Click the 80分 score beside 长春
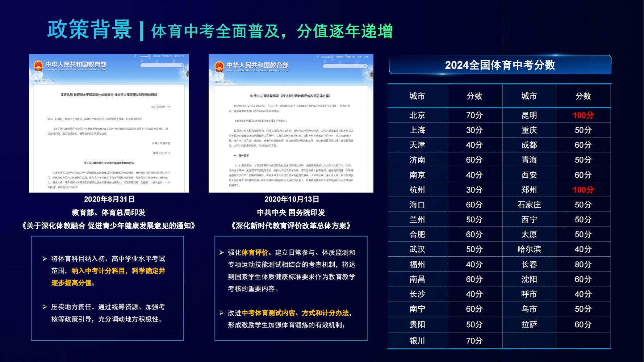Image resolution: width=644 pixels, height=362 pixels. click(583, 264)
